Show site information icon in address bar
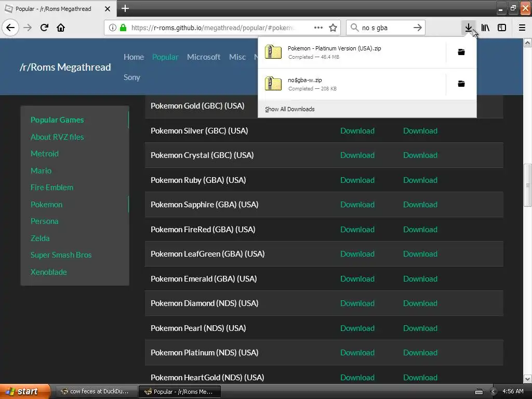The height and width of the screenshot is (399, 532). coord(112,28)
